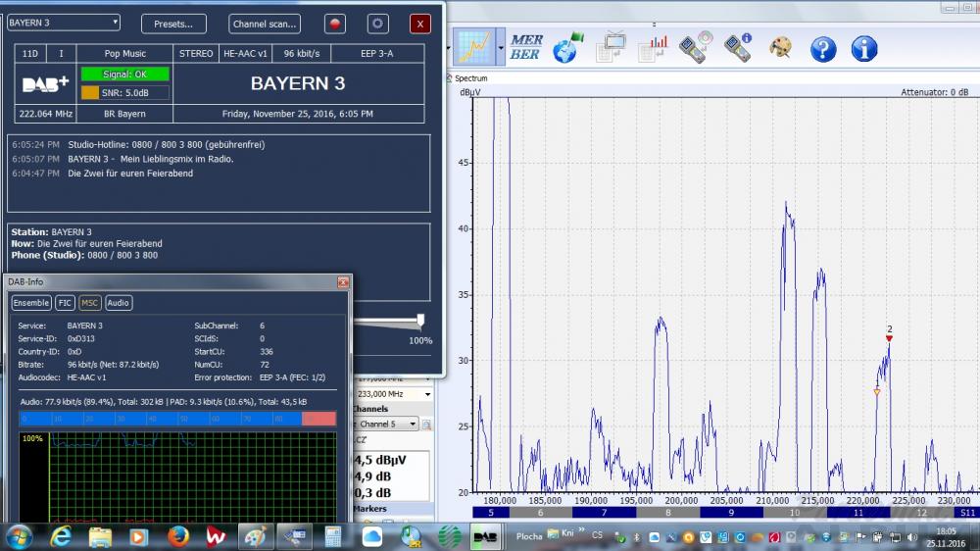Screen dimensions: 980x551
Task: Open the blue info about icon
Action: point(863,49)
